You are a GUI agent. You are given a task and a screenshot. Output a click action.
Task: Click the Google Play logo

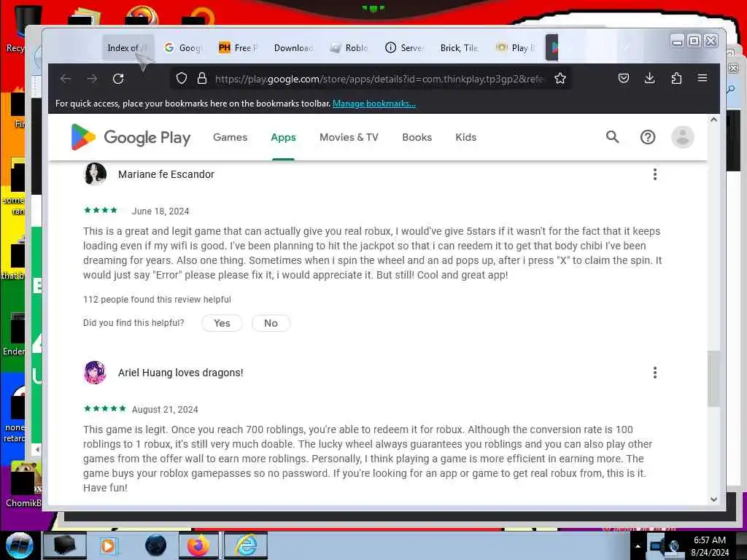131,137
